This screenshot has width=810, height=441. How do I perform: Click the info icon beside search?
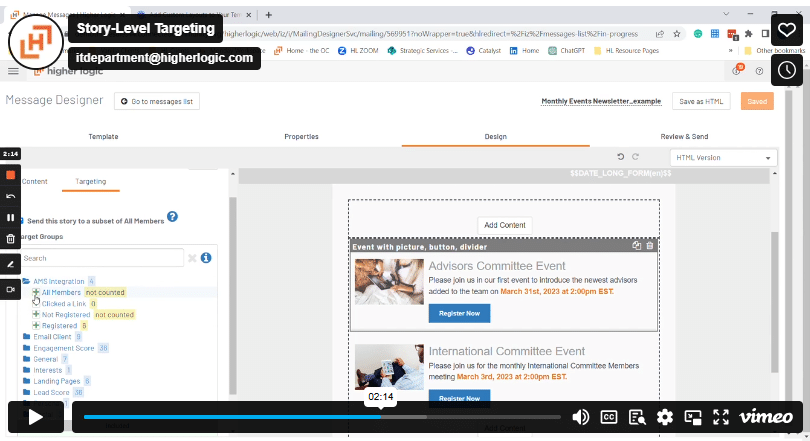click(206, 258)
